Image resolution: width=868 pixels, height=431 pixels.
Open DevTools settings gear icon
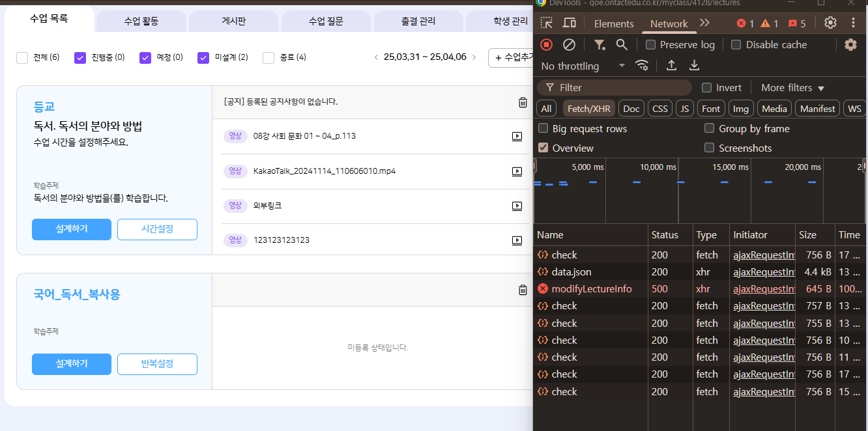(830, 23)
